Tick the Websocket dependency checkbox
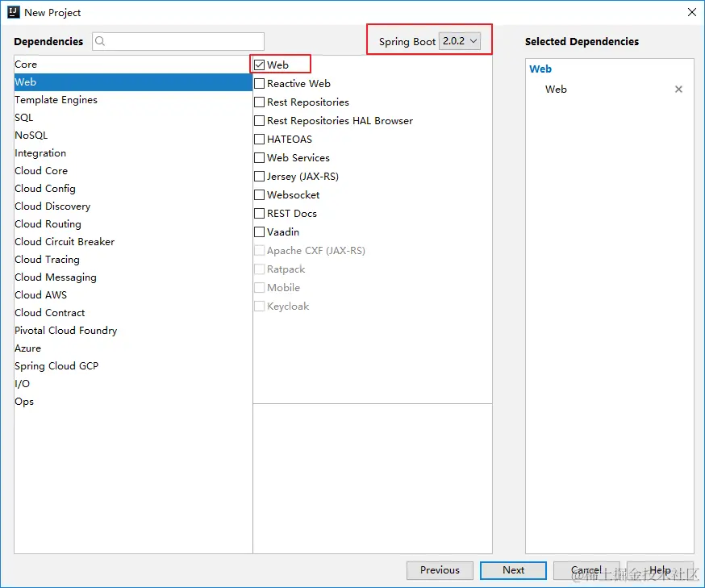The width and height of the screenshot is (705, 588). click(260, 194)
